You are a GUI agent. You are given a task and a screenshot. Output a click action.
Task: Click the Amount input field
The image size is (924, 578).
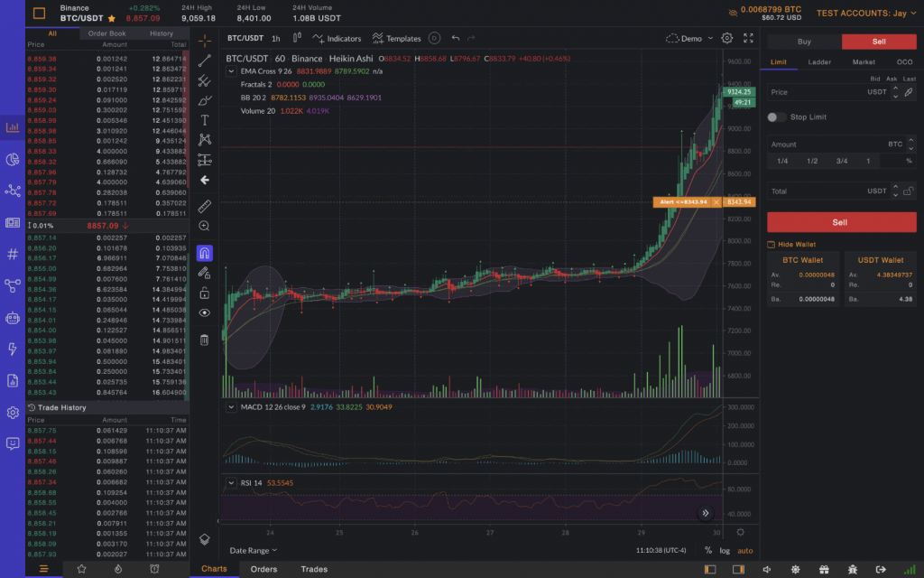[826, 144]
